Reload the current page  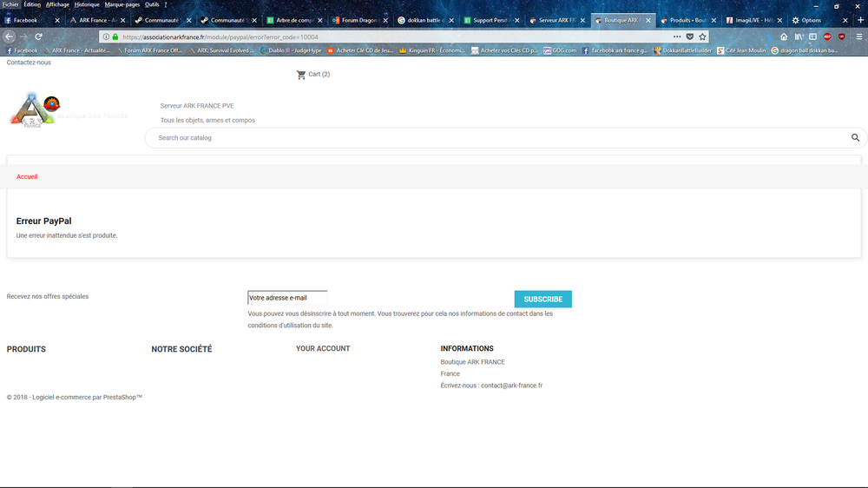tap(39, 36)
